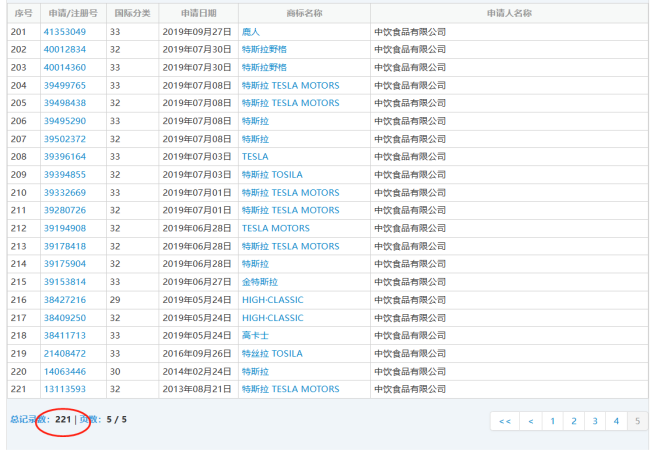Go to previous page with < button
This screenshot has width=652, height=452.
[x=531, y=421]
